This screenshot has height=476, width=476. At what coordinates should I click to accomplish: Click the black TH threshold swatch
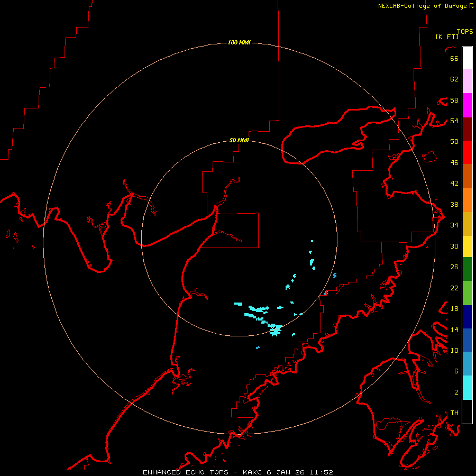point(467,411)
